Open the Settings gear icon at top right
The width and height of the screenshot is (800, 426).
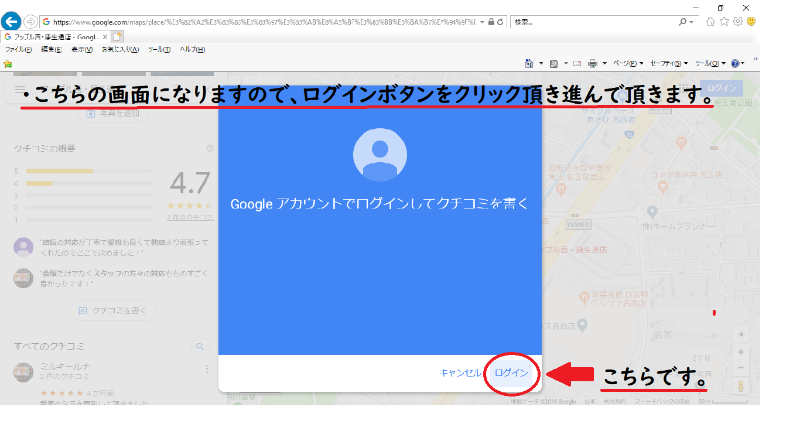pyautogui.click(x=737, y=21)
